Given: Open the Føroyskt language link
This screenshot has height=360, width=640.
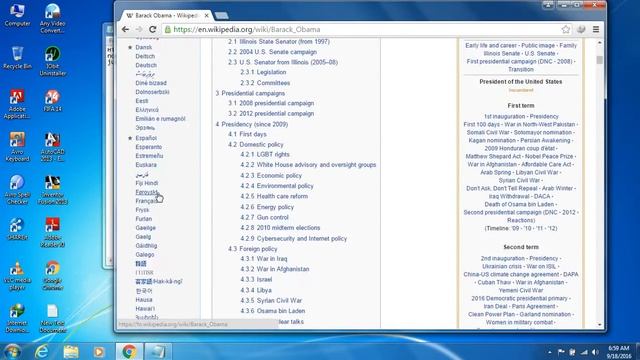Looking at the screenshot, I should [146, 192].
